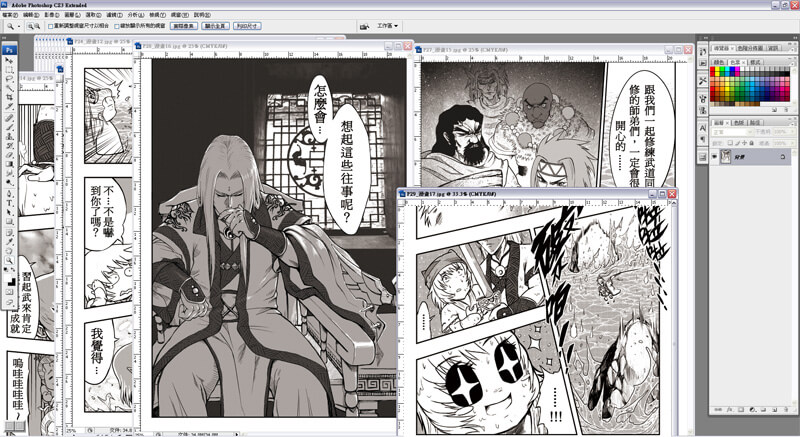Select the Horizontal Type tool
The width and height of the screenshot is (800, 437).
pyautogui.click(x=9, y=203)
